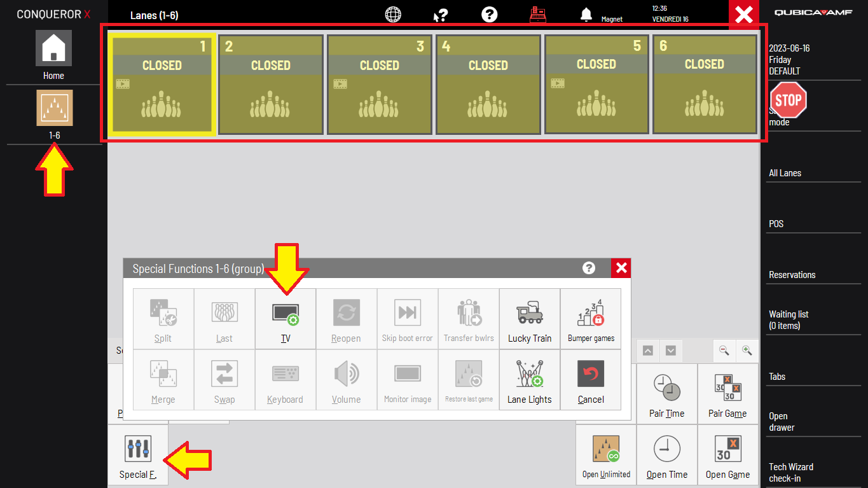Viewport: 868px width, 488px height.
Task: Launch the Lucky Train function
Action: pos(530,319)
